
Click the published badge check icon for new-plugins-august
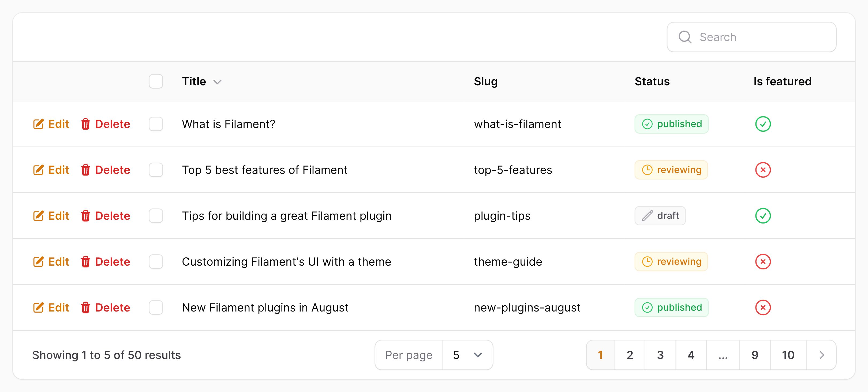[647, 307]
